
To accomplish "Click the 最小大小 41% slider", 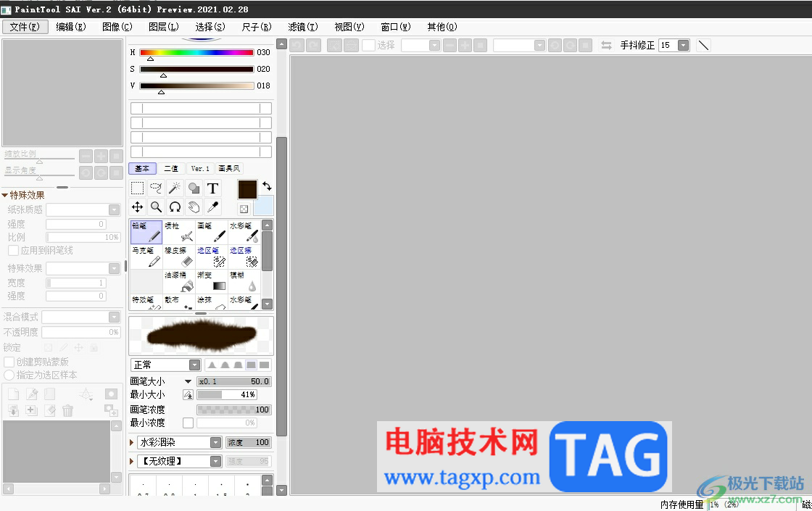I will tap(227, 395).
